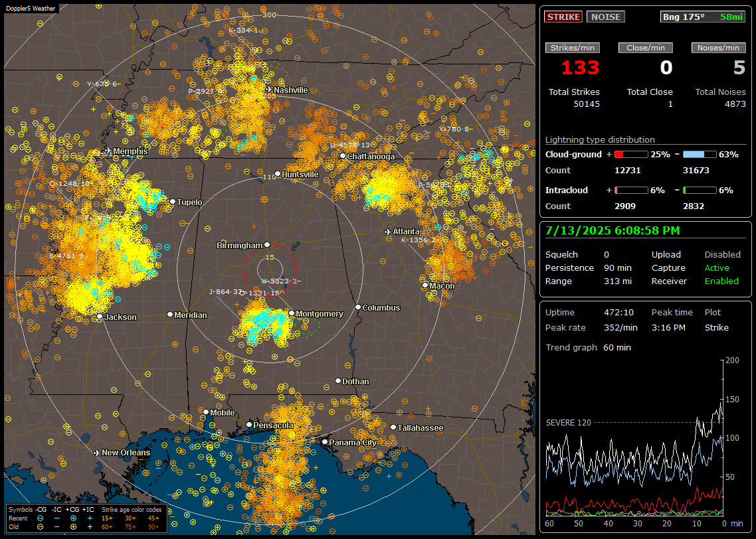The height and width of the screenshot is (539, 756).
Task: Select the Huntsville city marker dot
Action: pos(277,174)
